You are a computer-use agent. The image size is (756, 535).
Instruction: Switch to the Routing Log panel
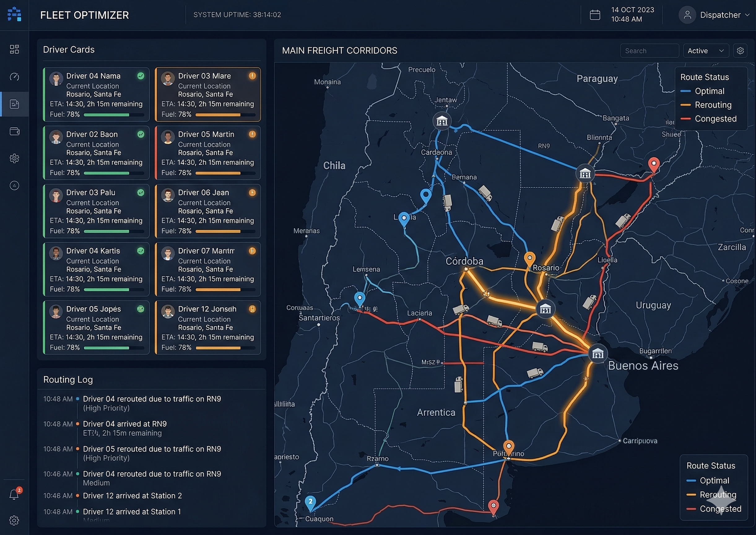pos(68,380)
